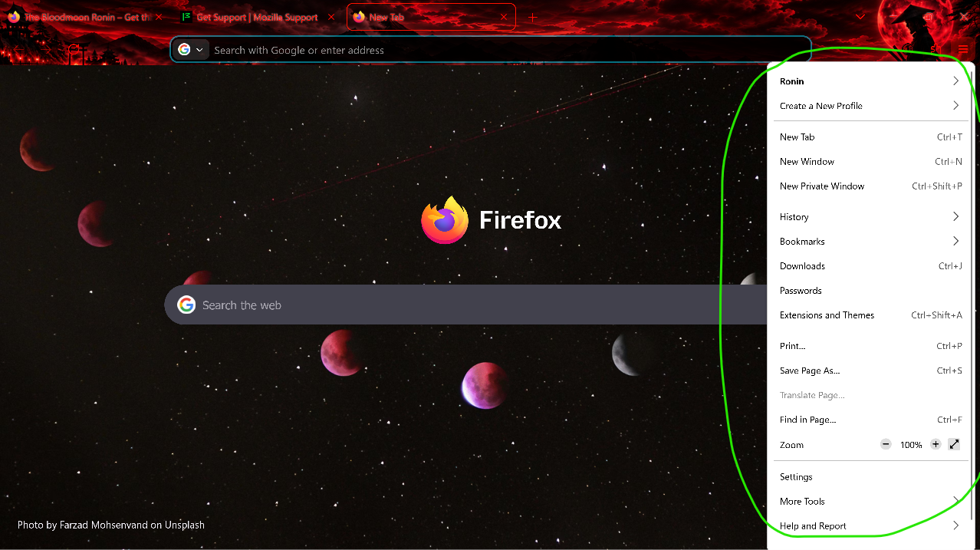Image resolution: width=980 pixels, height=550 pixels.
Task: Expand the Bookmarks submenu
Action: pyautogui.click(x=870, y=242)
